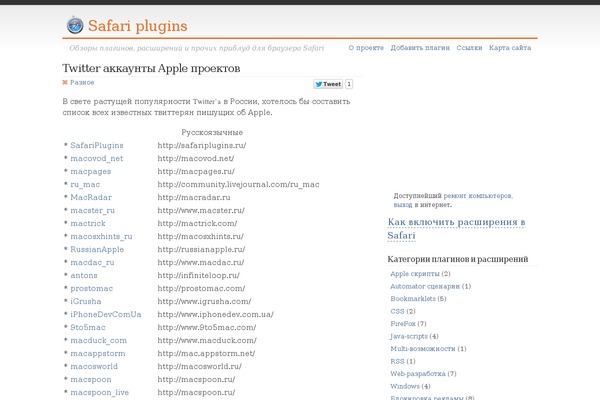Open the macosxhints_ru Twitter link
This screenshot has height=400, width=600.
[x=101, y=237]
